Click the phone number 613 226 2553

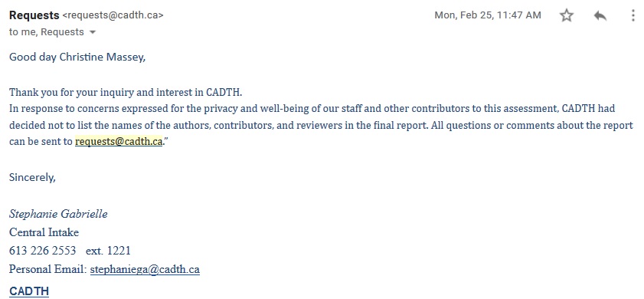click(42, 251)
